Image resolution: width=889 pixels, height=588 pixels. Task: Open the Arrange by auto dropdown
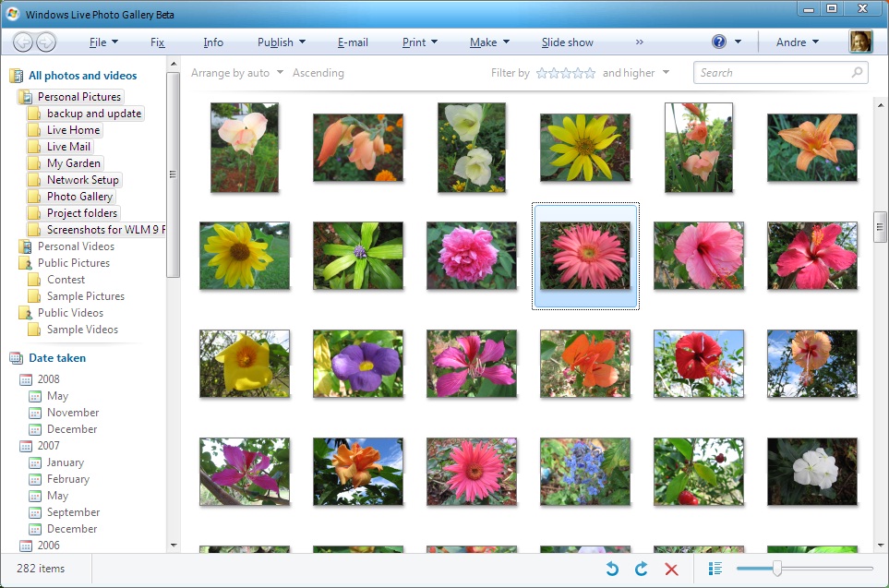tap(237, 73)
